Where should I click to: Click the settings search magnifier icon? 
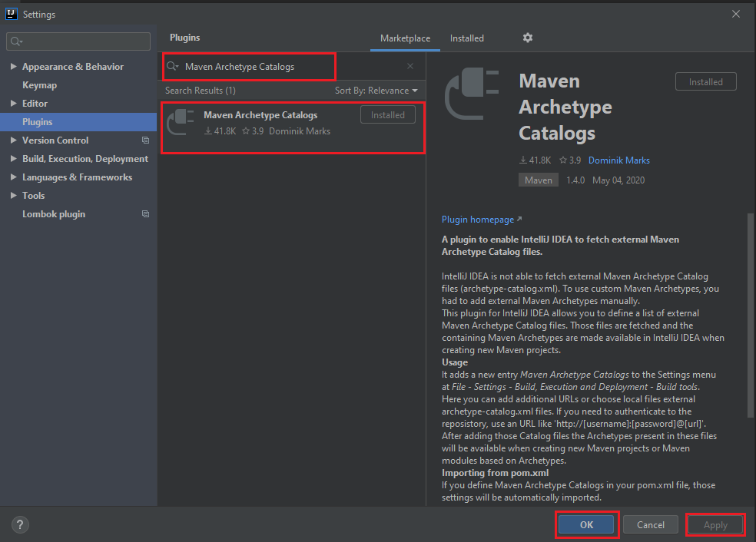(16, 41)
